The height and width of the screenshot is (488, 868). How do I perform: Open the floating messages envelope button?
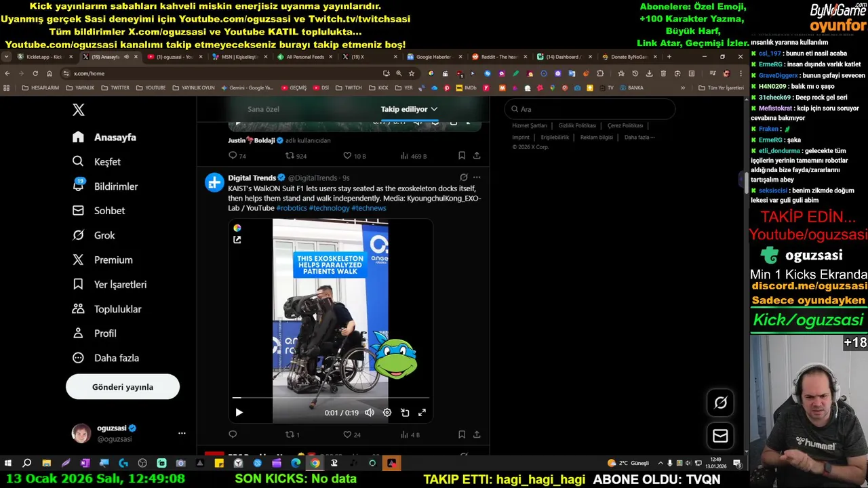tap(720, 436)
